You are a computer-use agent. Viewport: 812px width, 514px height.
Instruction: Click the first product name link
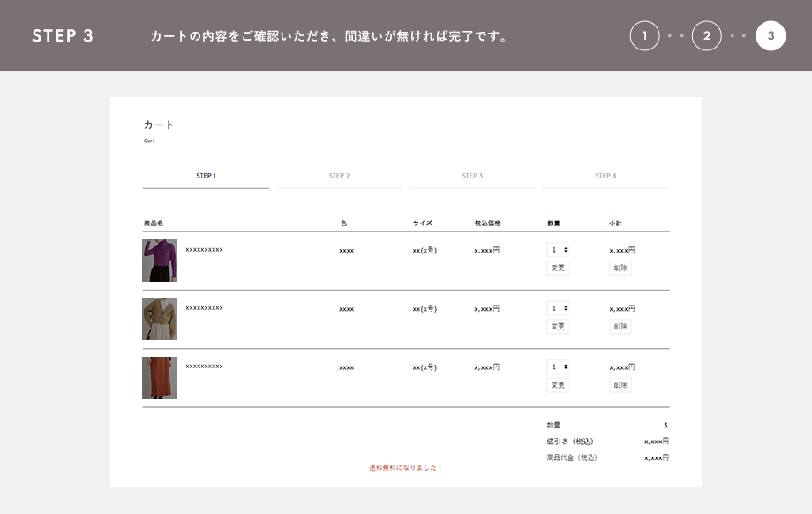click(204, 250)
